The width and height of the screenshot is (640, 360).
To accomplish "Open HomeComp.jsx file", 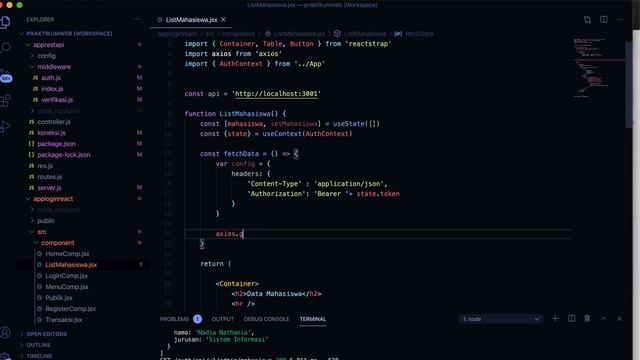I will [x=67, y=254].
